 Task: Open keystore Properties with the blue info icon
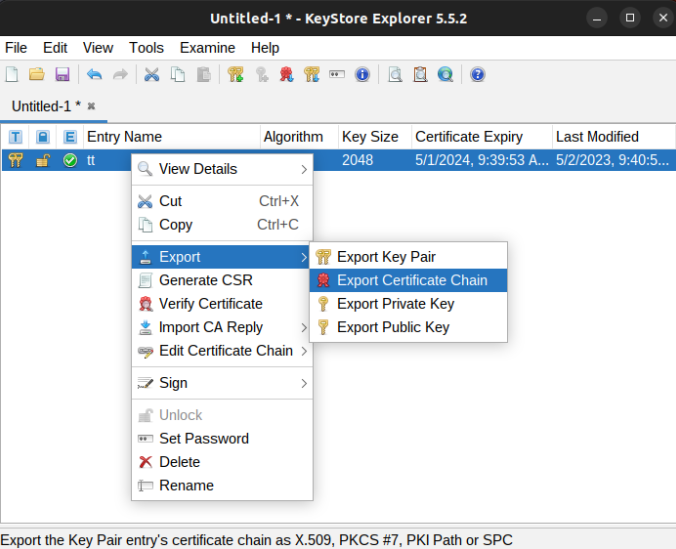pos(362,74)
